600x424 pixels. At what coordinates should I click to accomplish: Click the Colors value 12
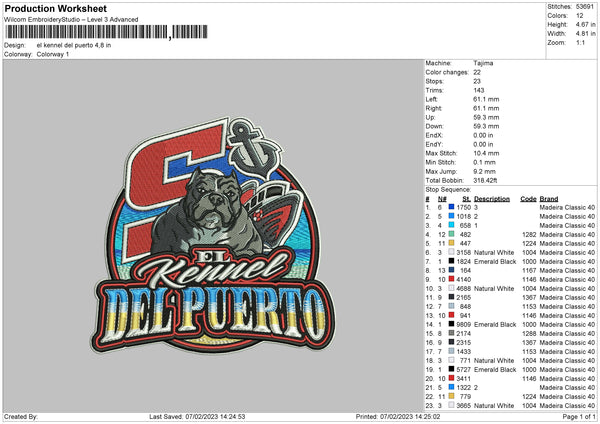point(580,16)
